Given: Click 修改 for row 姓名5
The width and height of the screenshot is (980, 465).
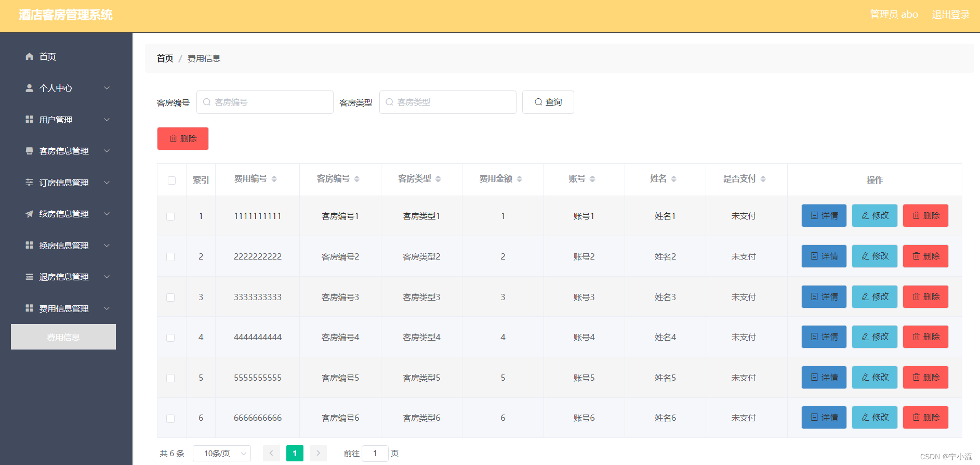Looking at the screenshot, I should (875, 377).
